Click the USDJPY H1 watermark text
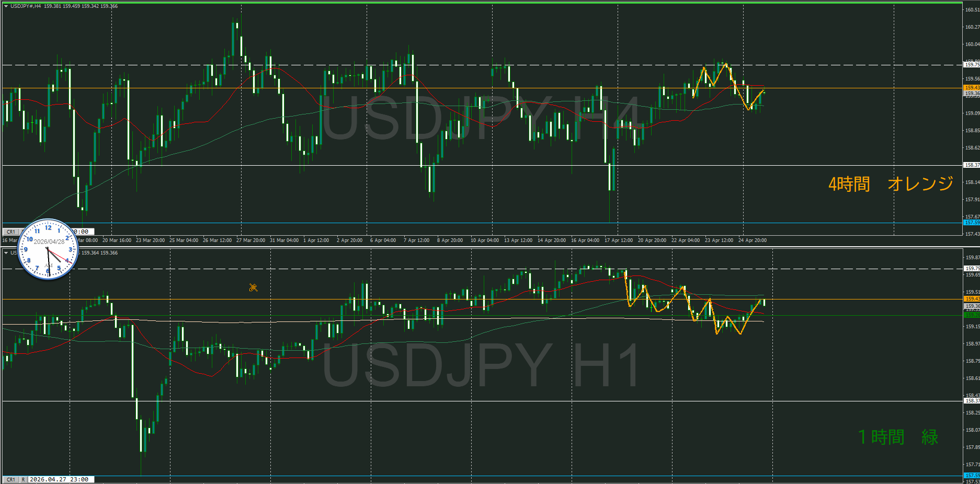 point(481,366)
